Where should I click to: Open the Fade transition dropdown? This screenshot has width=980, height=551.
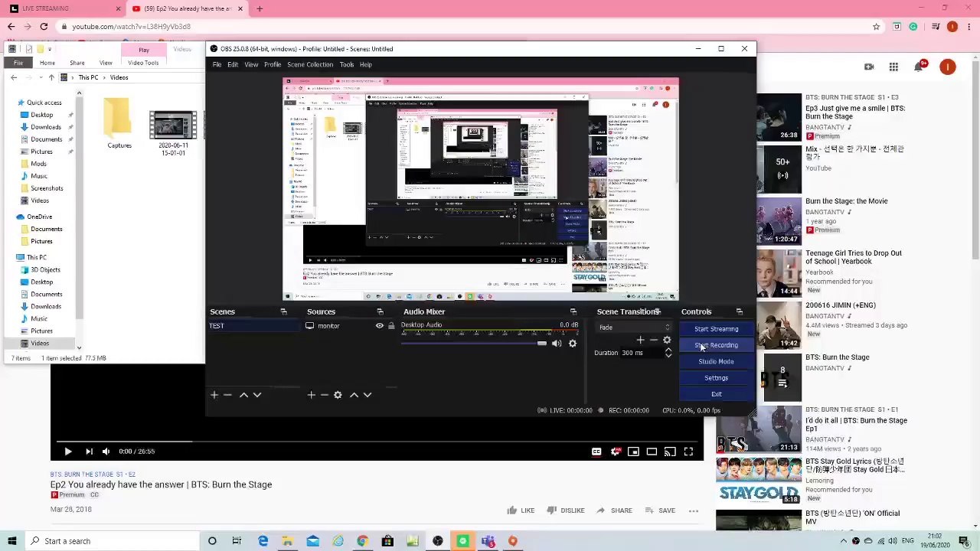634,328
